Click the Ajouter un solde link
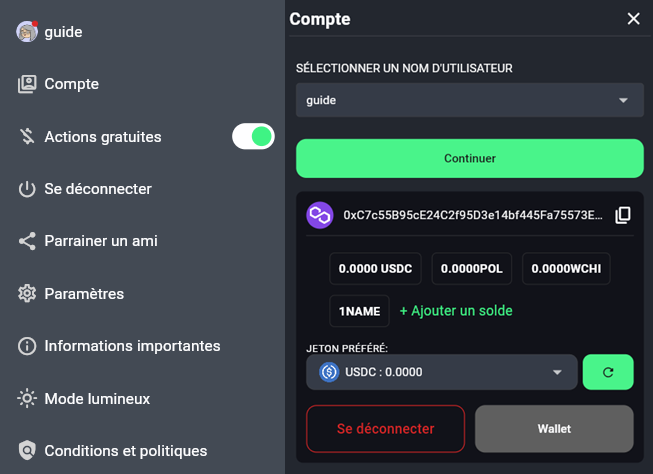 coord(455,311)
